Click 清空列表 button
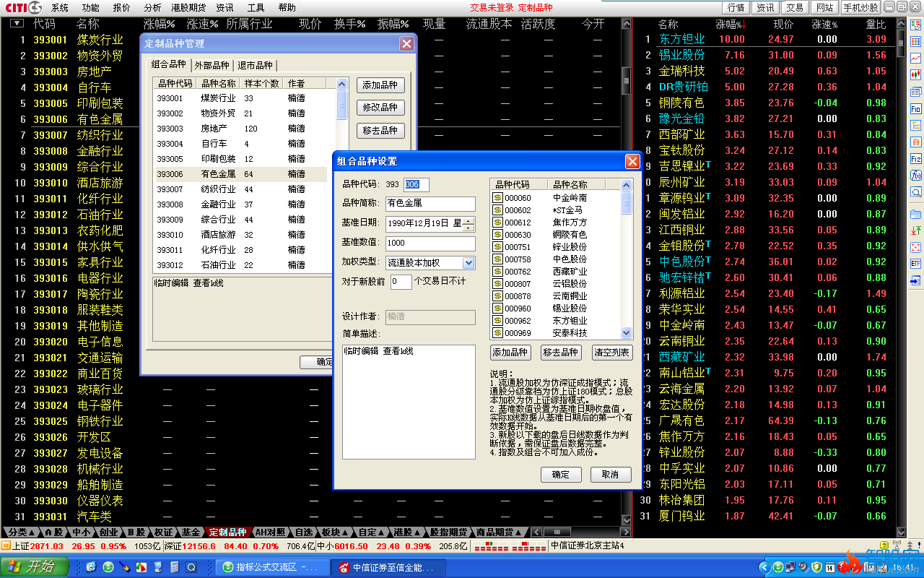Image resolution: width=924 pixels, height=578 pixels. [611, 353]
